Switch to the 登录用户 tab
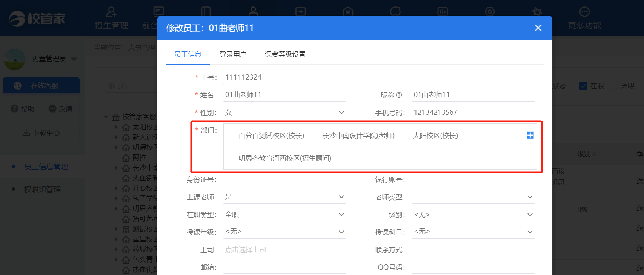644x275 pixels. [233, 54]
